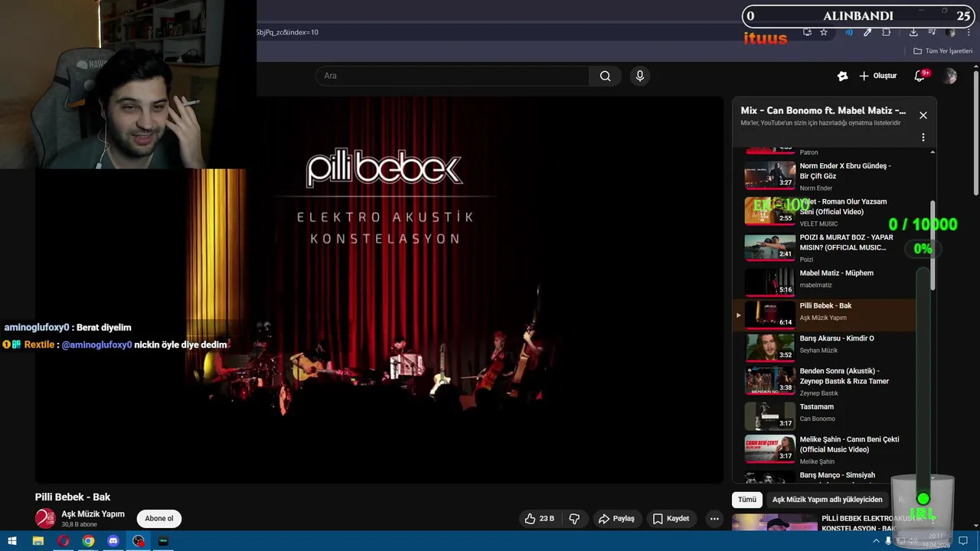Click the search magnifier button
Viewport: 980px width, 551px height.
[605, 76]
